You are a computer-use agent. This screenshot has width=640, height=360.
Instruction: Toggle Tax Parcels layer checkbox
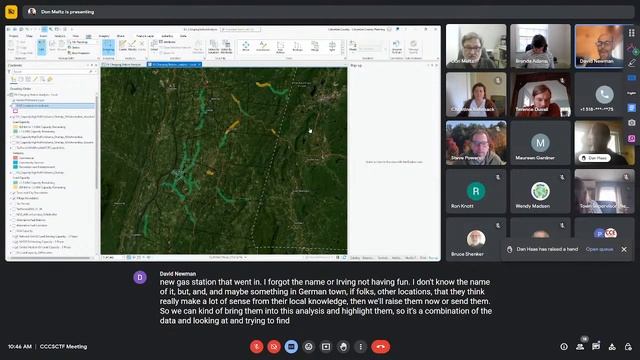coord(14,204)
